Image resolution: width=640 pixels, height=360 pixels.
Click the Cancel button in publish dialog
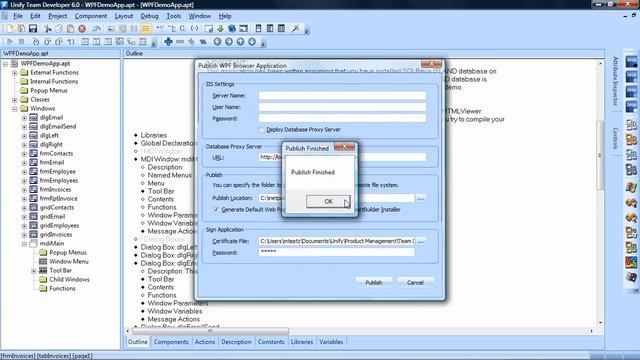click(x=415, y=282)
